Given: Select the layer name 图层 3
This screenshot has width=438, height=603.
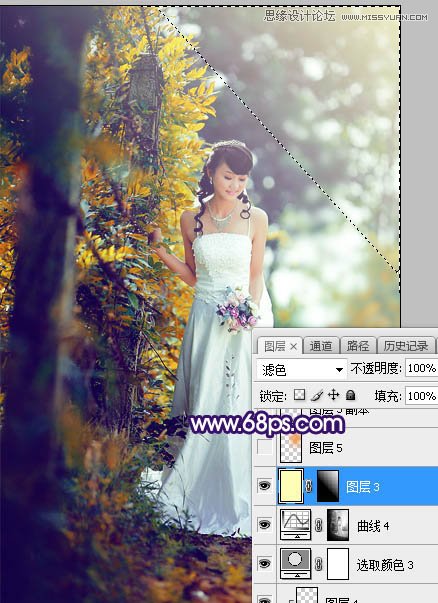Looking at the screenshot, I should pyautogui.click(x=363, y=486).
